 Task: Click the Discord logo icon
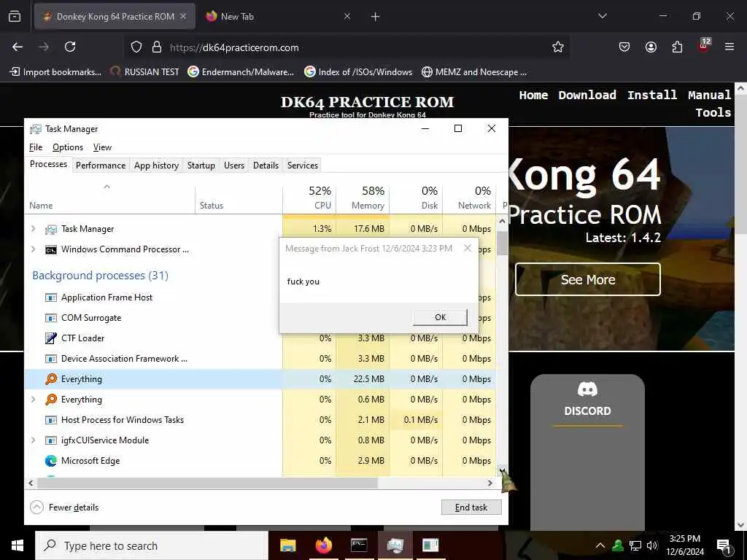(x=587, y=389)
